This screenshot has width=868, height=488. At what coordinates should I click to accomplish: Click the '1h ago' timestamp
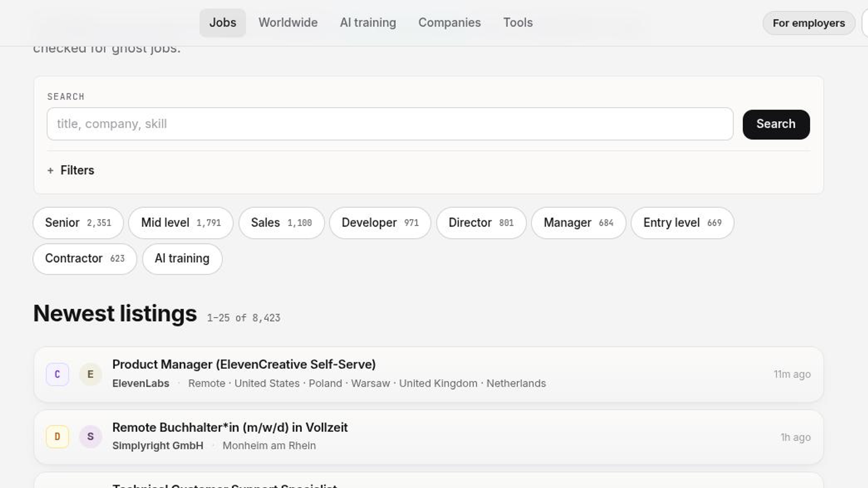pyautogui.click(x=795, y=437)
